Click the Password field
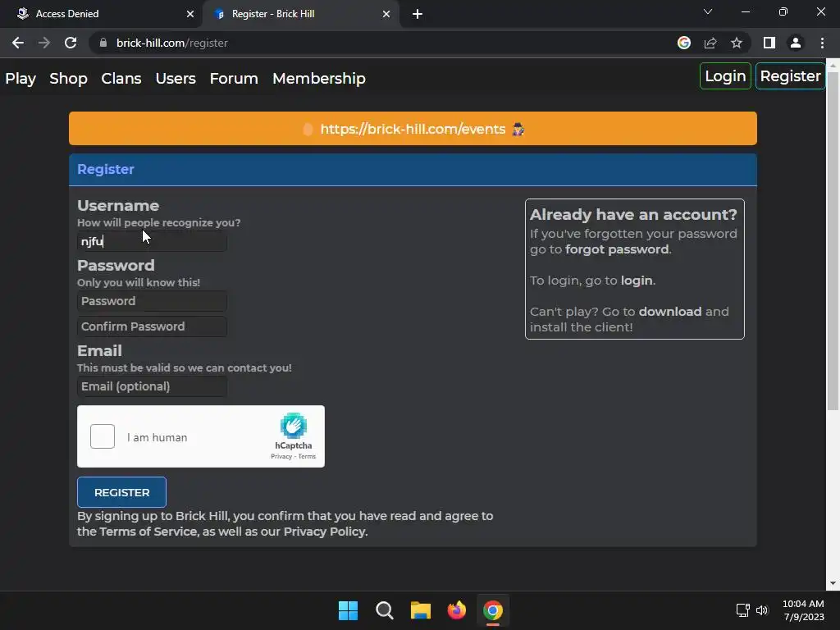Viewport: 840px width, 630px height. click(x=152, y=301)
